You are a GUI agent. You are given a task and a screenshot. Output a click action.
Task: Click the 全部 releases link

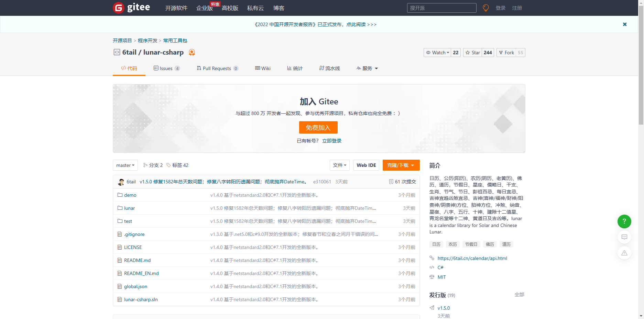[519, 295]
